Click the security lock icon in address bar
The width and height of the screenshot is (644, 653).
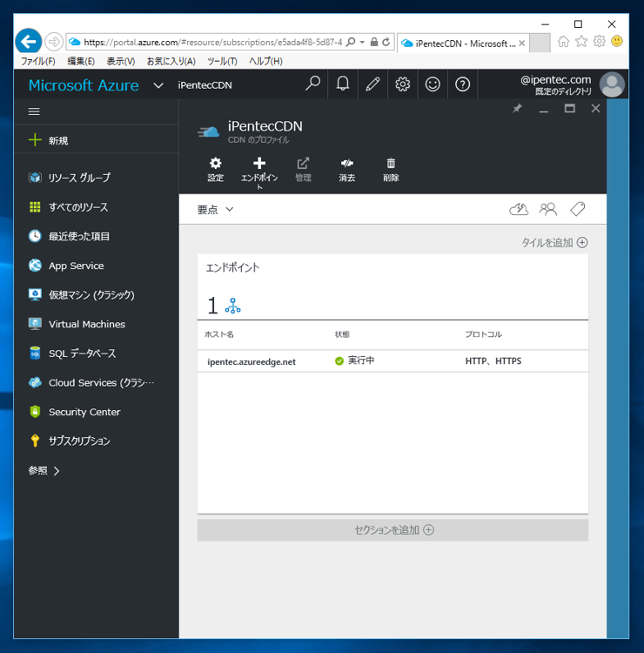pos(374,42)
